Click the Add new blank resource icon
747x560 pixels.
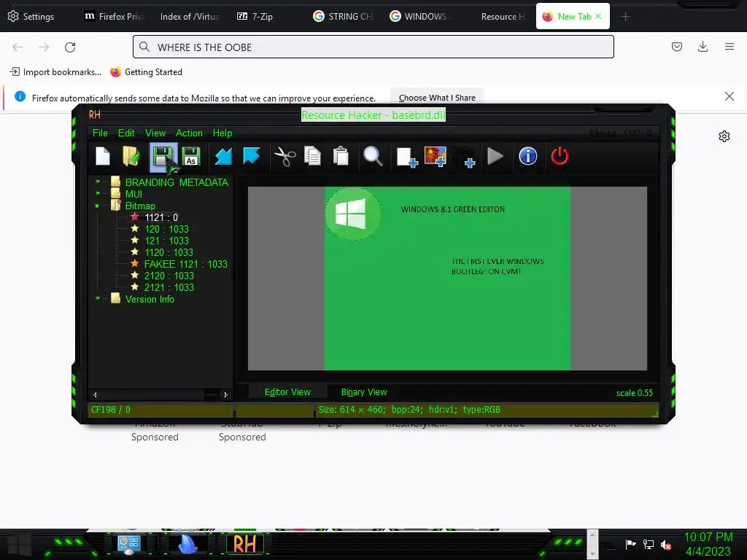pos(407,157)
